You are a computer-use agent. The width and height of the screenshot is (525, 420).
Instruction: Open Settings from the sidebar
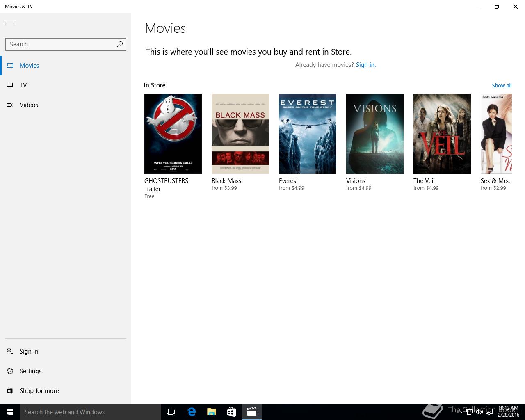(66, 371)
